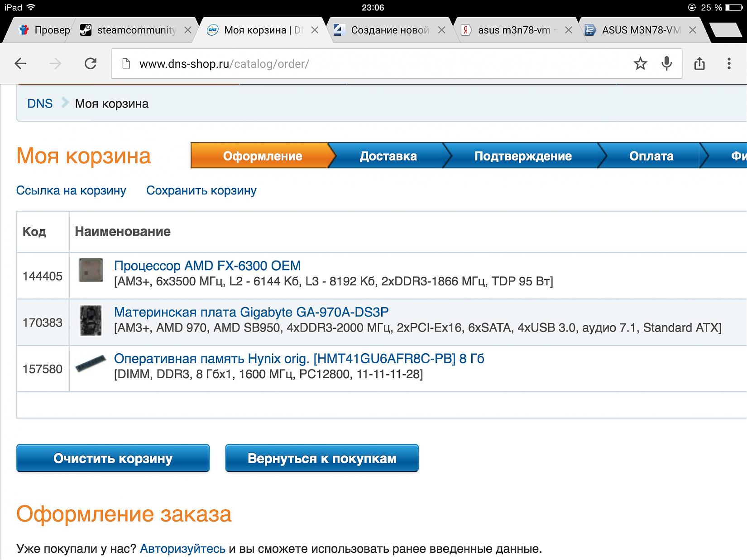Tap the 23:06 clock in status bar

tap(373, 7)
